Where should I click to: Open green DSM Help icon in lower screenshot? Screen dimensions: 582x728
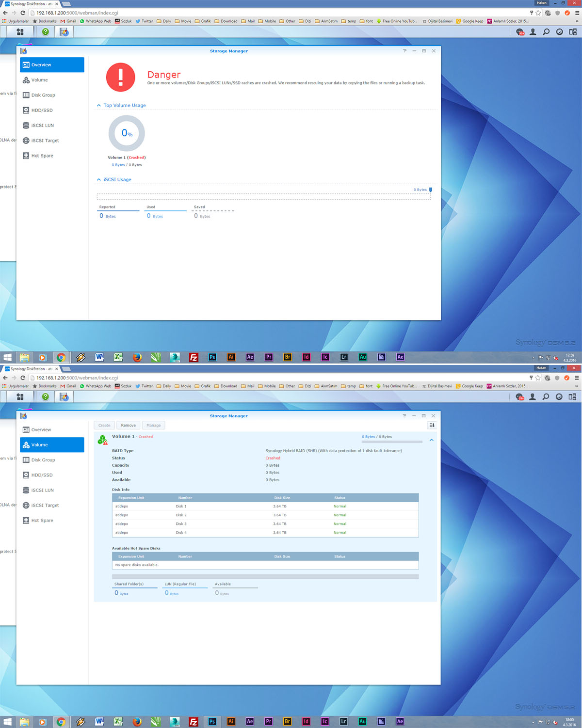click(45, 397)
